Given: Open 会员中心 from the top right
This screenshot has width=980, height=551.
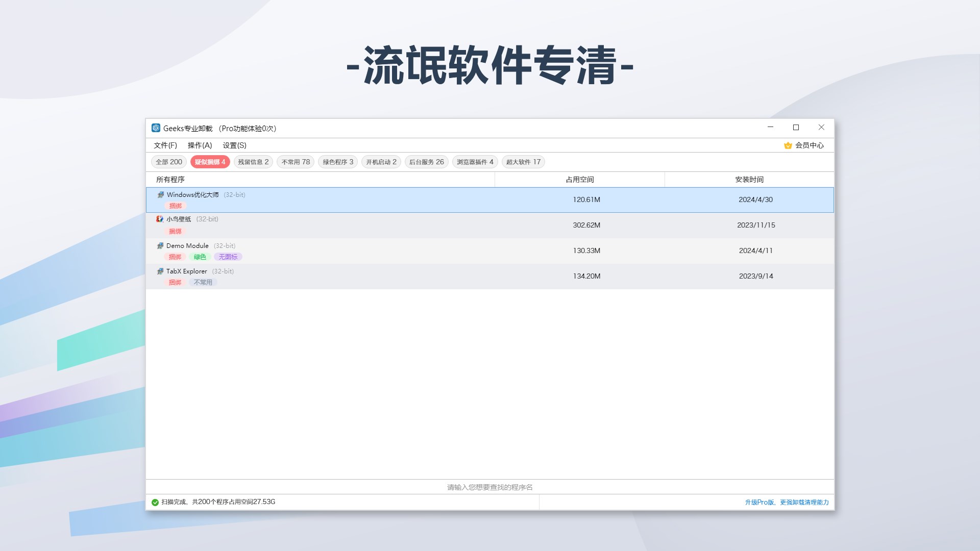Looking at the screenshot, I should (x=811, y=145).
